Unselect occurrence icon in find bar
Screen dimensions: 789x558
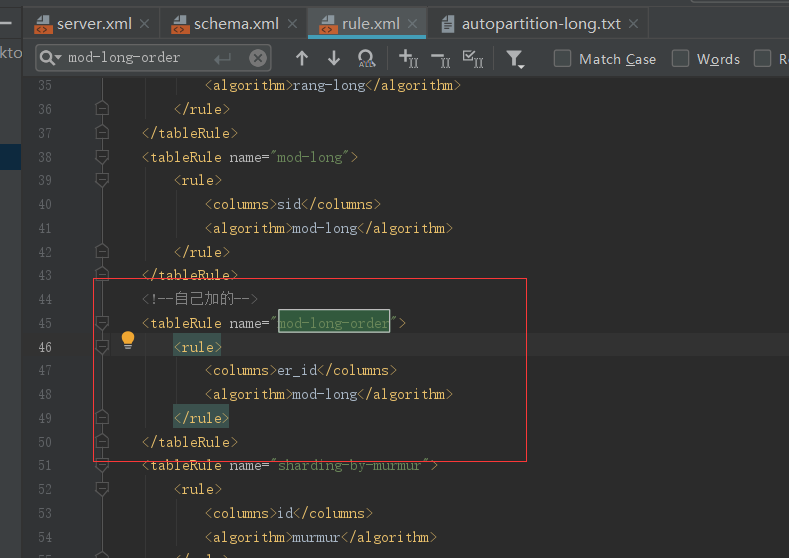(x=441, y=59)
